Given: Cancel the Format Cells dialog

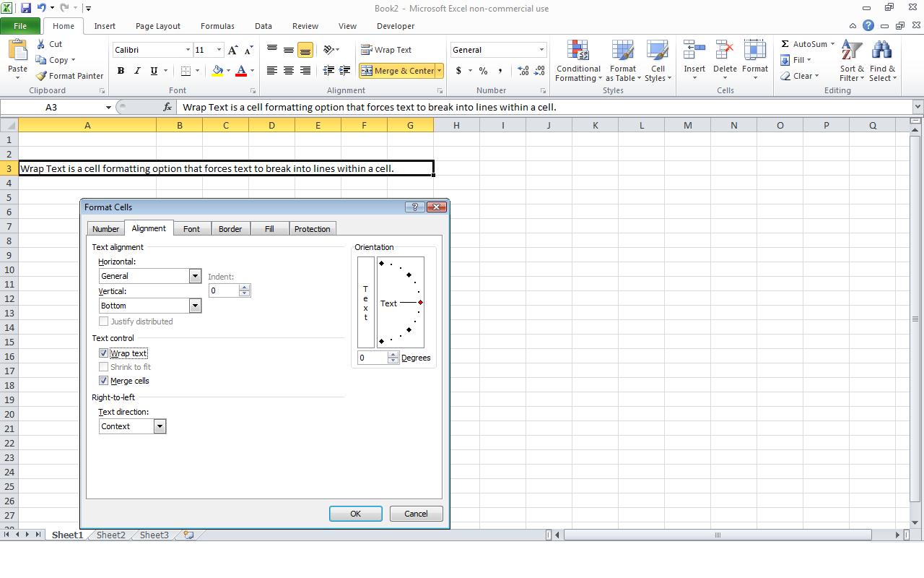Looking at the screenshot, I should point(416,514).
